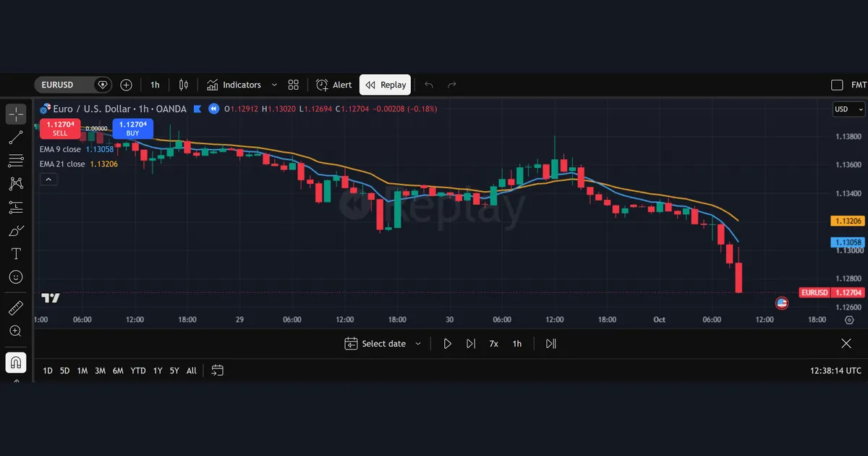Open the forecasting and measurement tools
This screenshot has width=868, height=456.
pos(16,207)
